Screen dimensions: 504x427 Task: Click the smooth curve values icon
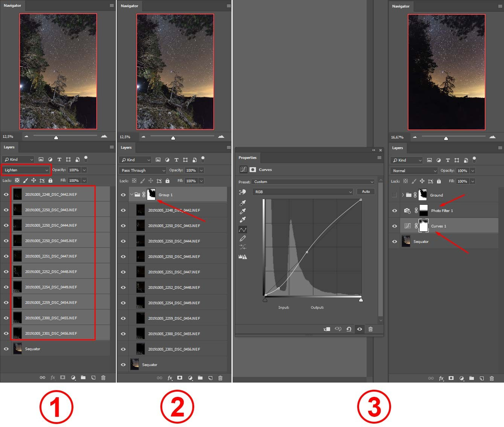(x=243, y=247)
